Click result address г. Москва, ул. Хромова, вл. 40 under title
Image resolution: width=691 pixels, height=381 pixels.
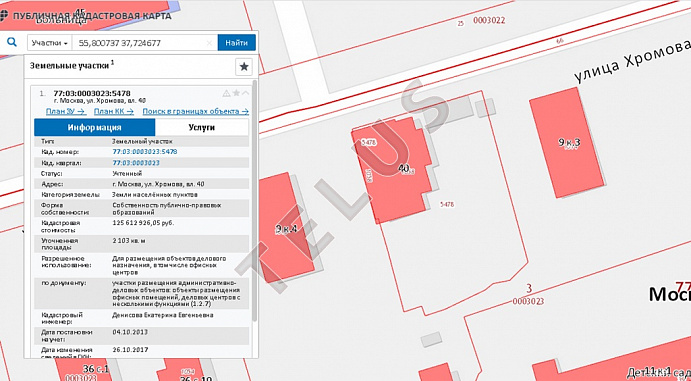click(100, 101)
